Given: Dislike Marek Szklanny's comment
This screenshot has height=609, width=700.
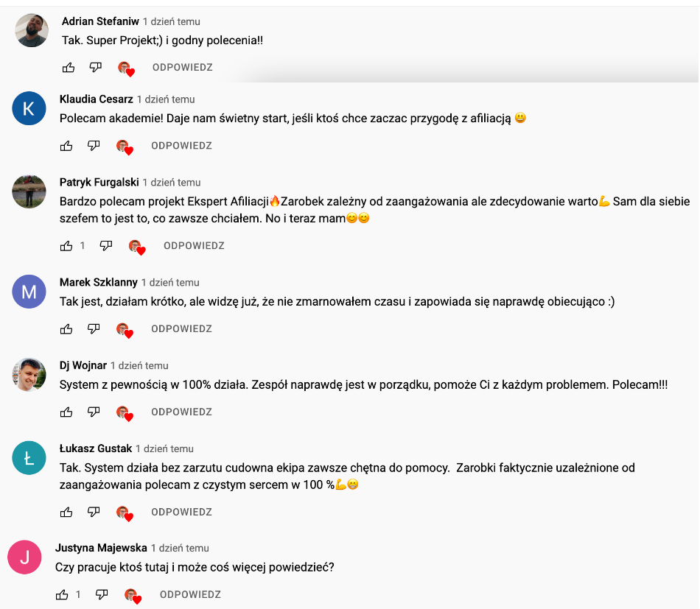Looking at the screenshot, I should pyautogui.click(x=94, y=329).
